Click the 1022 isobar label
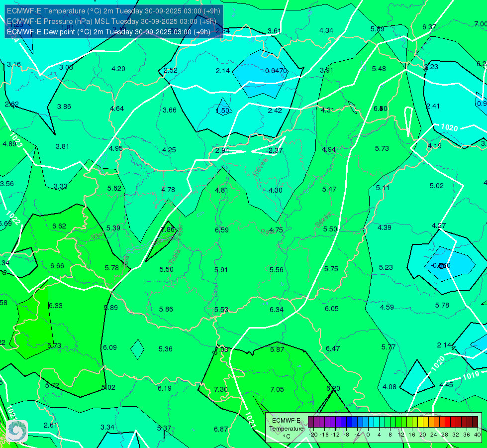 13,218
